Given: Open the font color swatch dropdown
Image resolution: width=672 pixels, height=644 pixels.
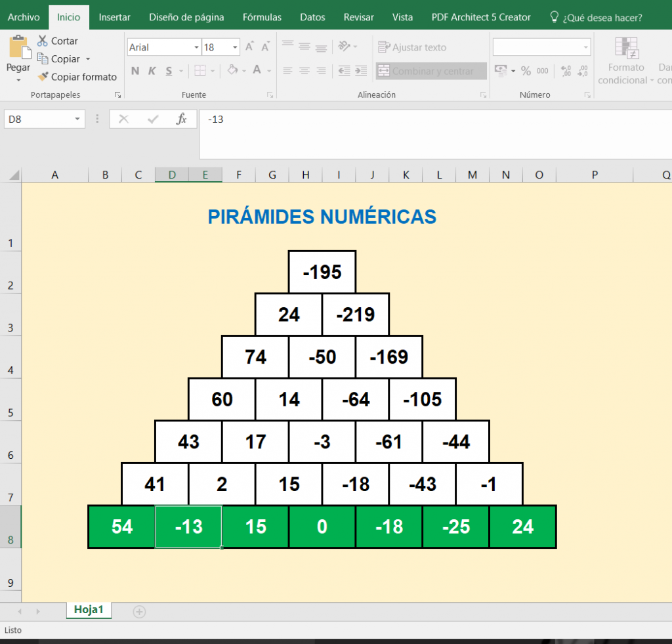Looking at the screenshot, I should point(268,70).
